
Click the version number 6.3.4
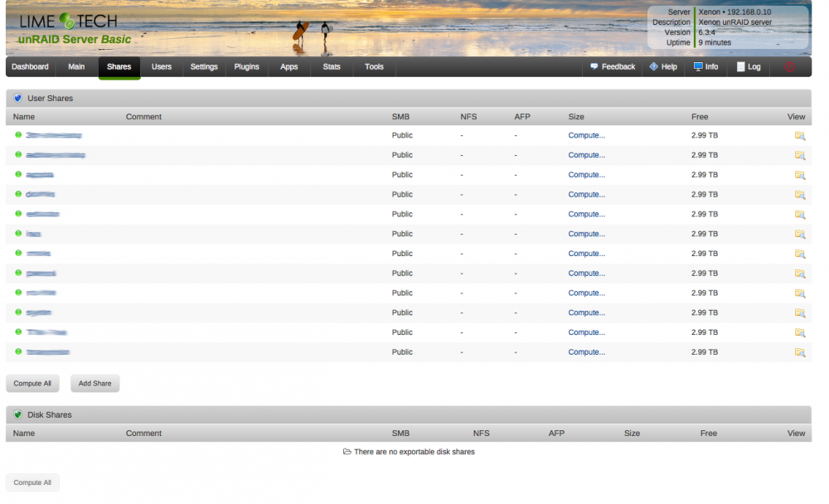coord(707,32)
